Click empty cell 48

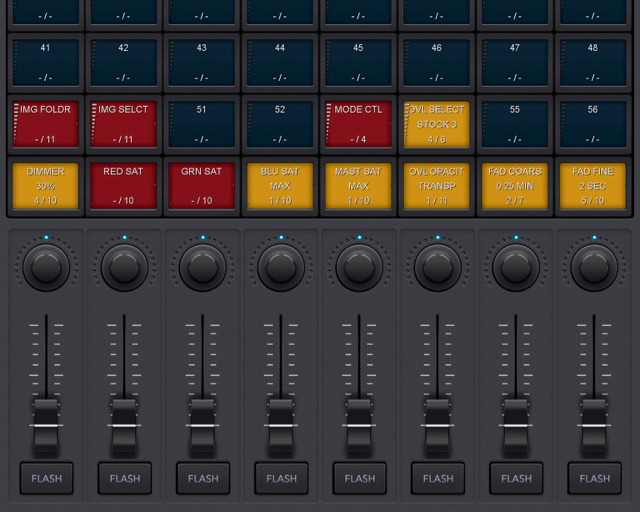pyautogui.click(x=593, y=62)
